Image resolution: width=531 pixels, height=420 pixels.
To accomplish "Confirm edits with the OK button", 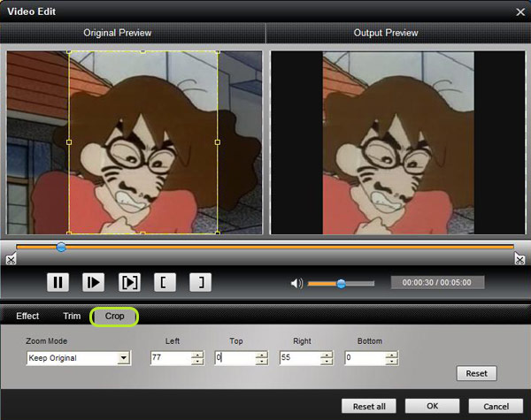I will pyautogui.click(x=432, y=406).
